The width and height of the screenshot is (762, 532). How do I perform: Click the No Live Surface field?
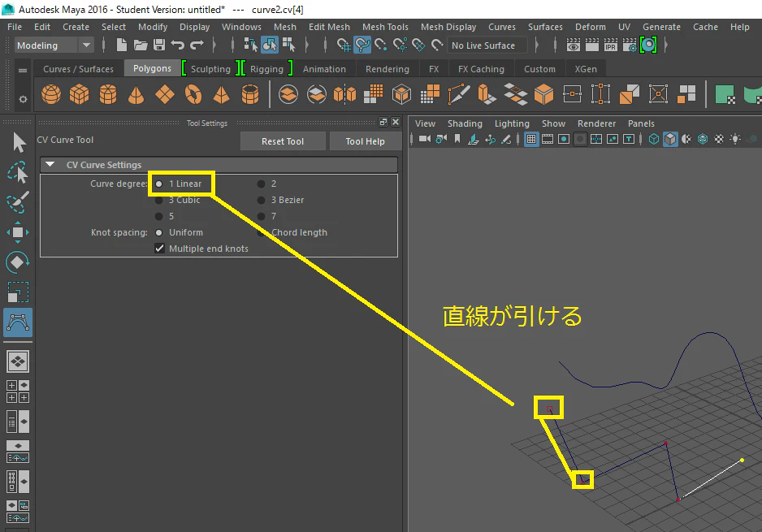(487, 45)
